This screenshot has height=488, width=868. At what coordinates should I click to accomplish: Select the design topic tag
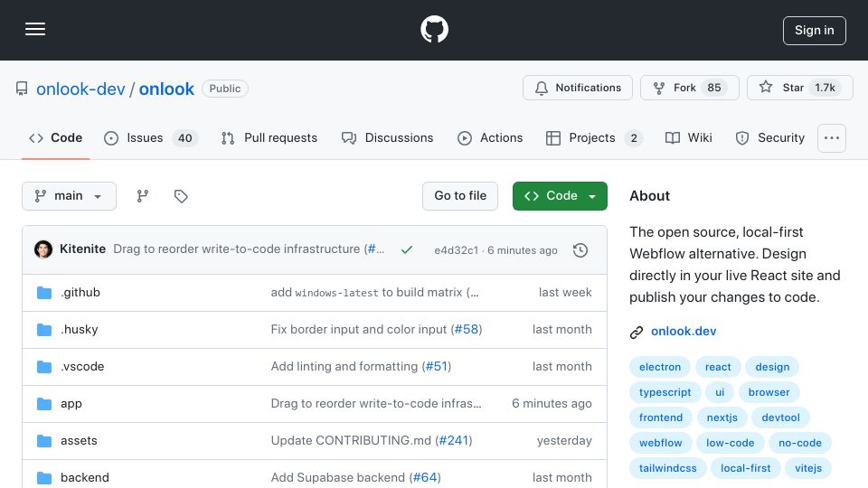click(x=772, y=367)
